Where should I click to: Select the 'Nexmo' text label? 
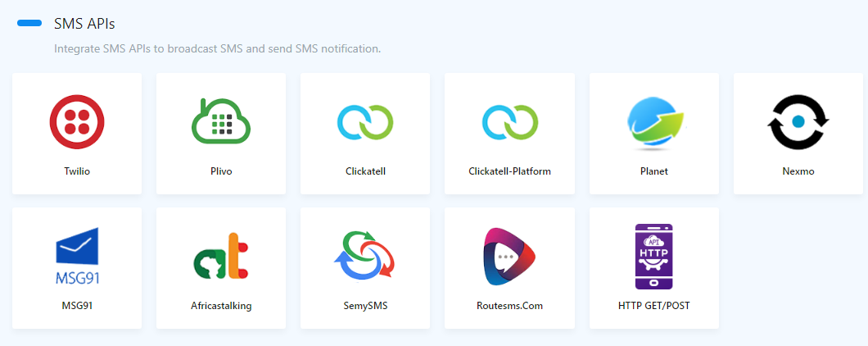798,172
